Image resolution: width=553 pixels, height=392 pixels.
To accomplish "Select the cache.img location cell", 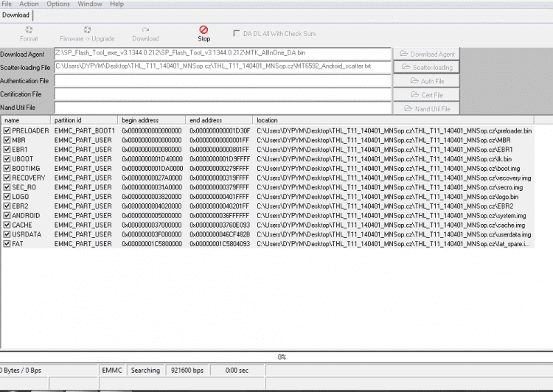I will coord(391,225).
